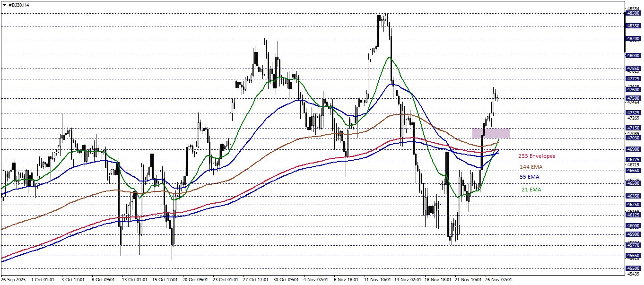Click the 13 Oct 01:01 time label
The height and width of the screenshot is (285, 644).
click(134, 280)
